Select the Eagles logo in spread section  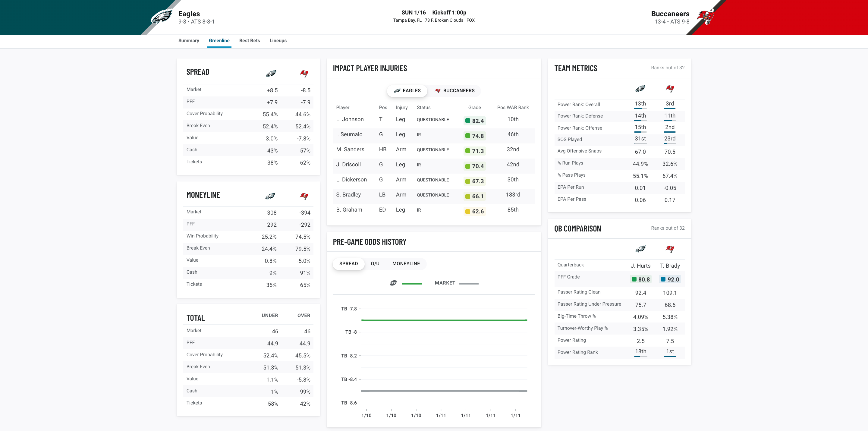[x=271, y=73]
